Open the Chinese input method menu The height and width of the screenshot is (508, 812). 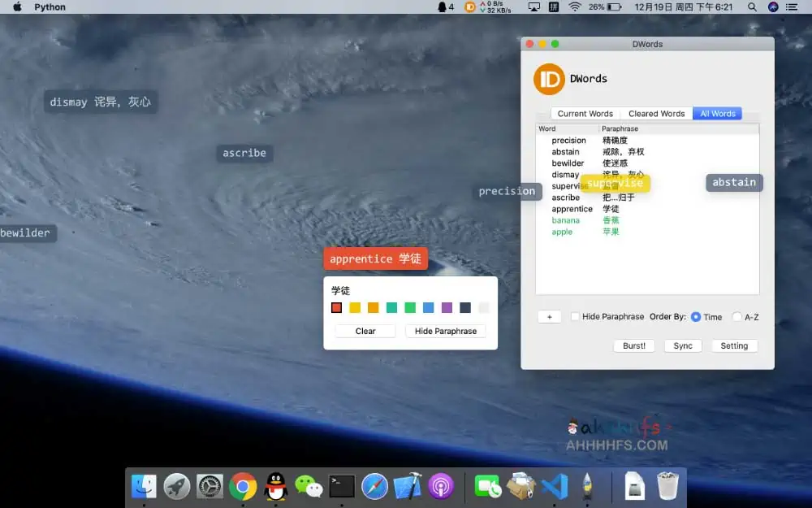point(554,7)
